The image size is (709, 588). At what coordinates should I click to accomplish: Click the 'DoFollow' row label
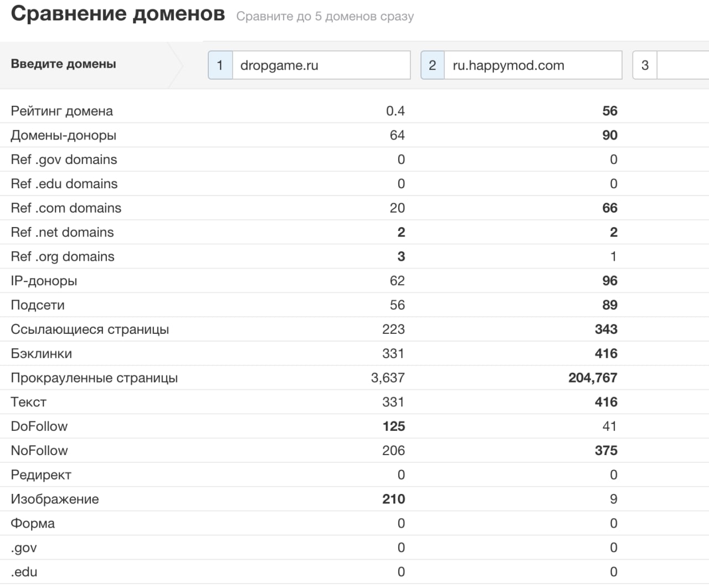(39, 426)
